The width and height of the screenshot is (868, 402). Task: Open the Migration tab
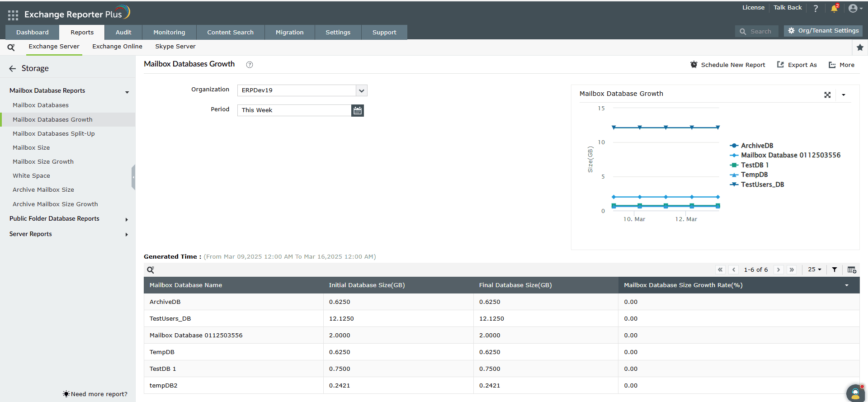point(290,32)
